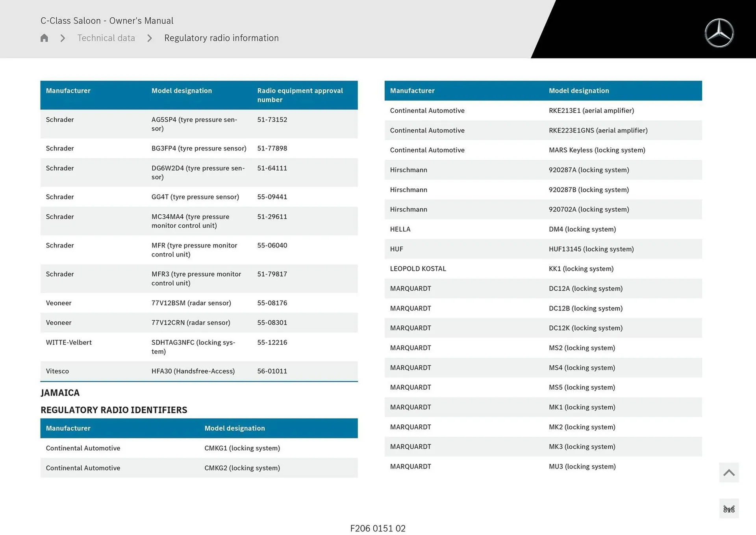Click approval number 55-12216

272,342
